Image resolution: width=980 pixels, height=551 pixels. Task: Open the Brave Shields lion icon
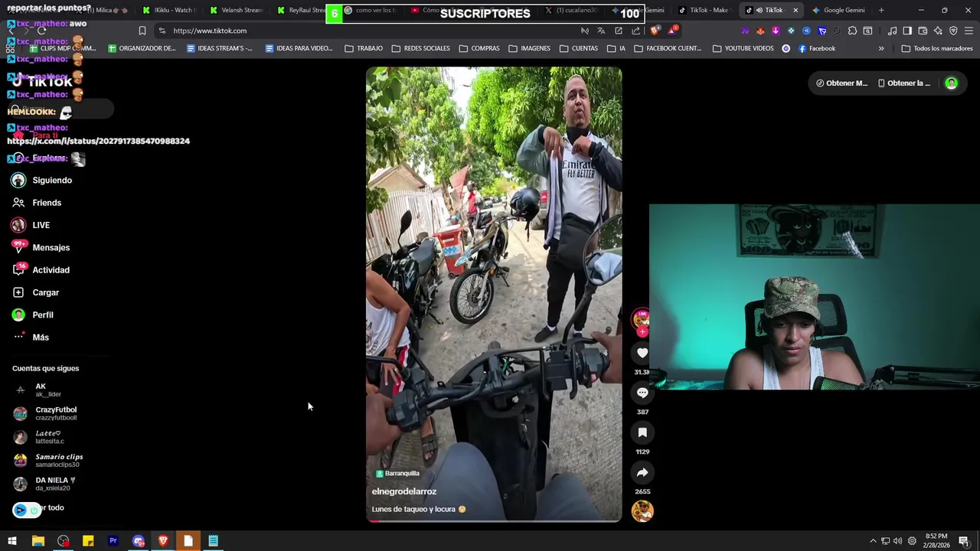pos(655,31)
